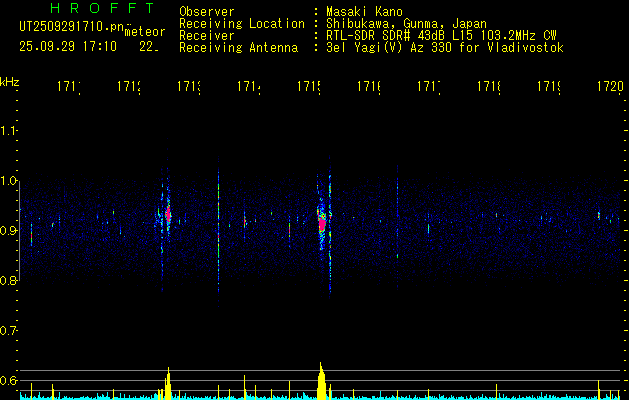Click the red meteor echo before 1713
629x400 pixels.
click(168, 213)
